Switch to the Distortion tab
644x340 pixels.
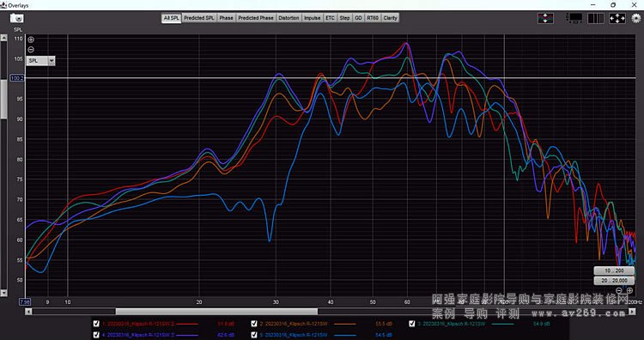289,18
